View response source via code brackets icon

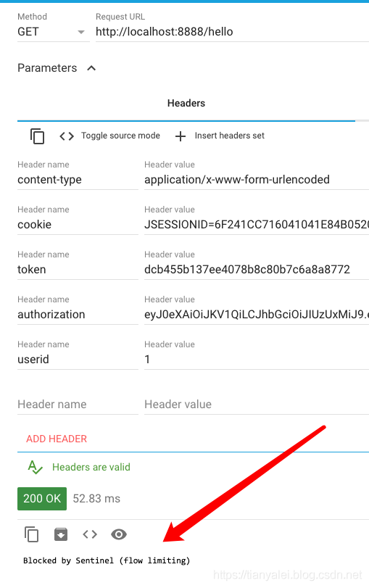point(90,534)
